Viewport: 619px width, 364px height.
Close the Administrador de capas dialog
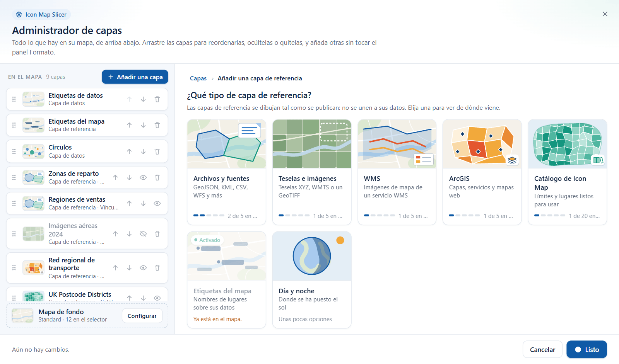coord(605,14)
